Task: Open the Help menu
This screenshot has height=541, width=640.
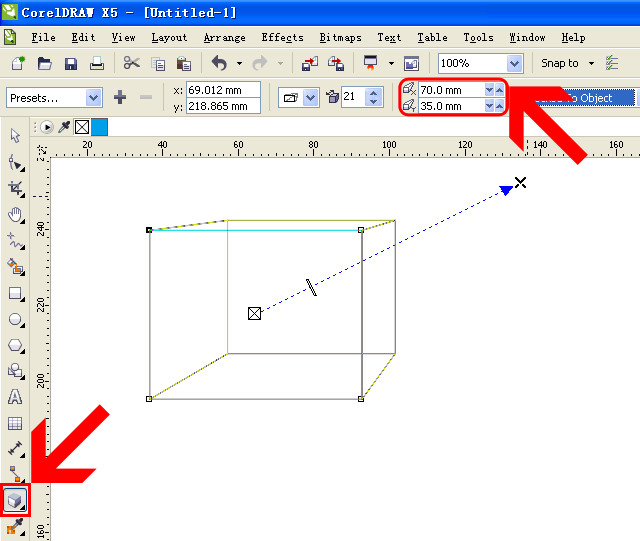Action: (573, 38)
